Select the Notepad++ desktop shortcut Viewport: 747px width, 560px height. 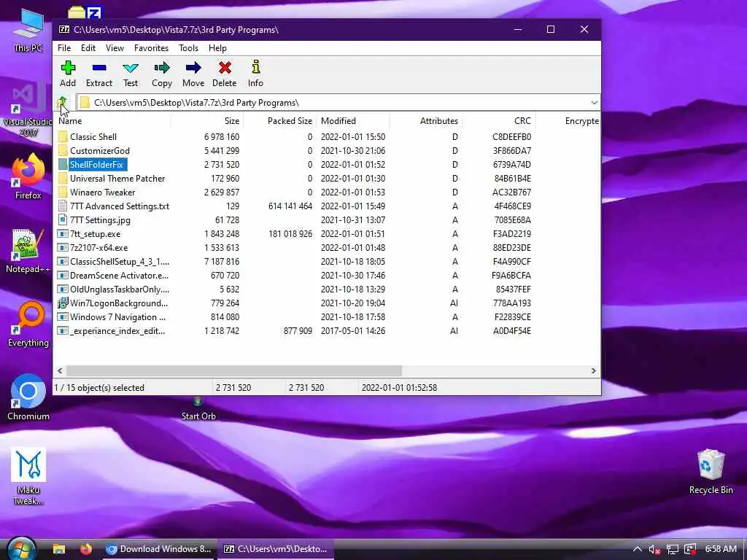point(28,251)
